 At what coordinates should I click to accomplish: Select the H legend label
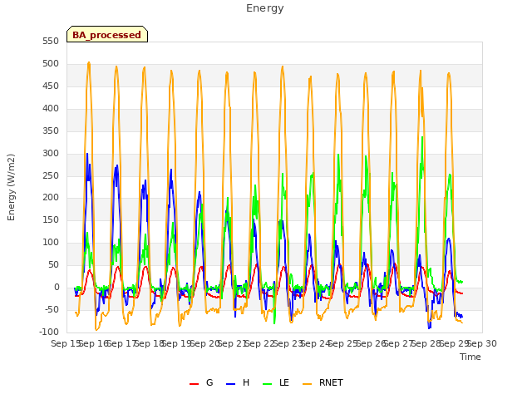point(246,382)
